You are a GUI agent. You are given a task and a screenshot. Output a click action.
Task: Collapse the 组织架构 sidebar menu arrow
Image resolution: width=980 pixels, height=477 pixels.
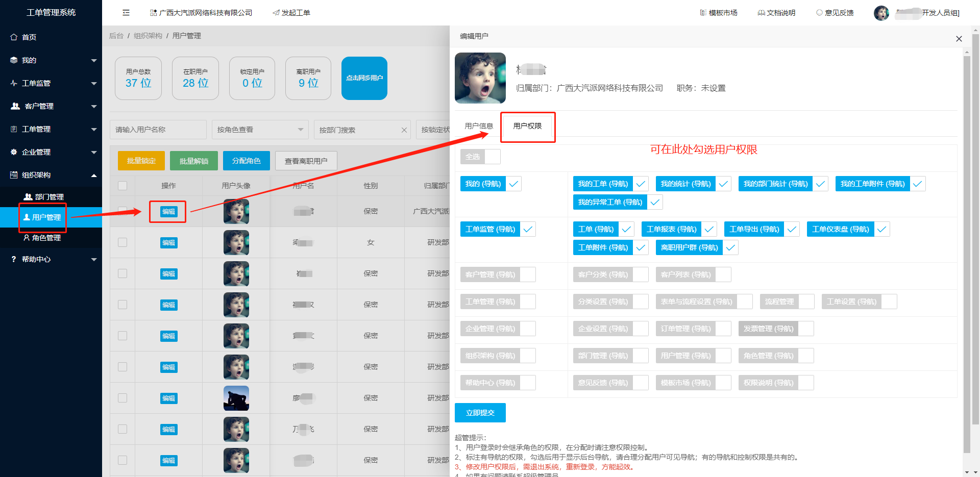[94, 175]
